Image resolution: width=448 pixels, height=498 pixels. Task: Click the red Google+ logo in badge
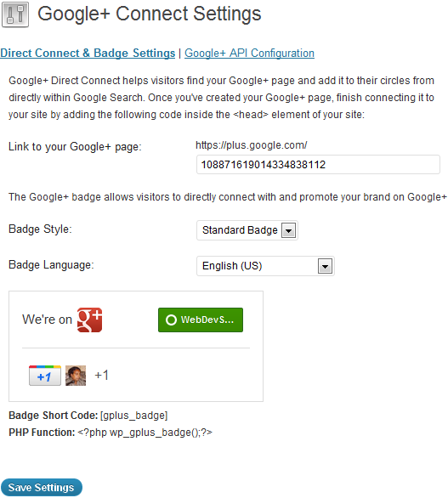89,320
